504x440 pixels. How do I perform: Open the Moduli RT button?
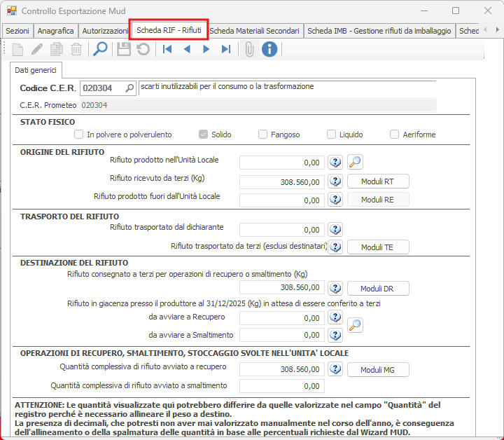click(378, 181)
